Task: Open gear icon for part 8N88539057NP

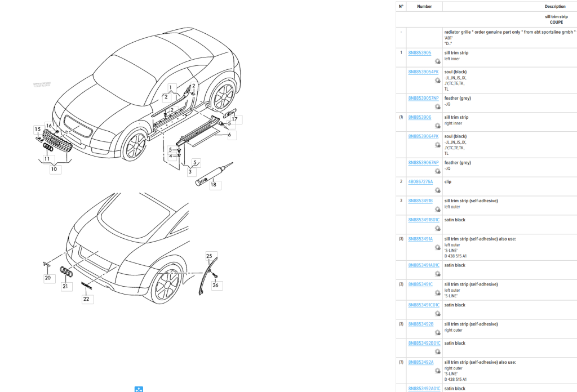Action: (x=437, y=106)
